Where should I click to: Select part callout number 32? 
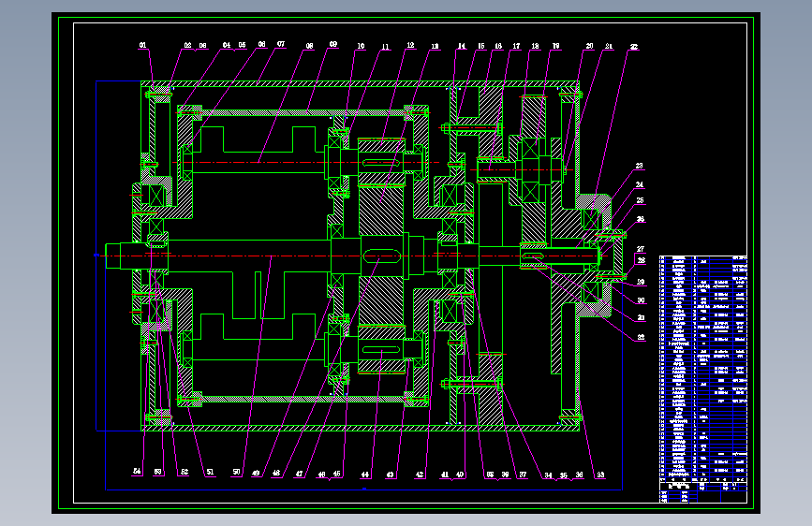click(642, 338)
